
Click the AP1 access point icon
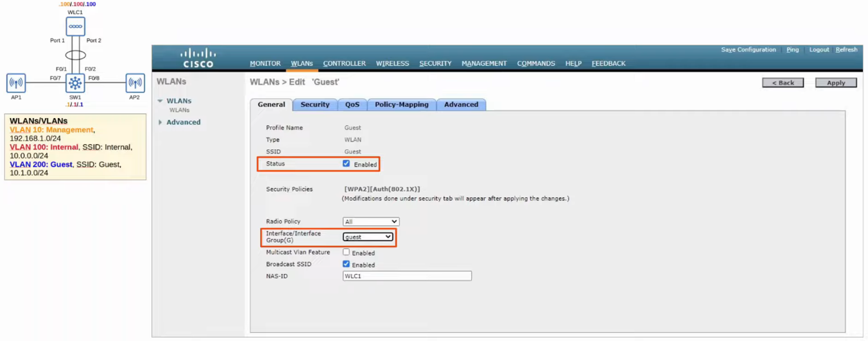[x=16, y=83]
